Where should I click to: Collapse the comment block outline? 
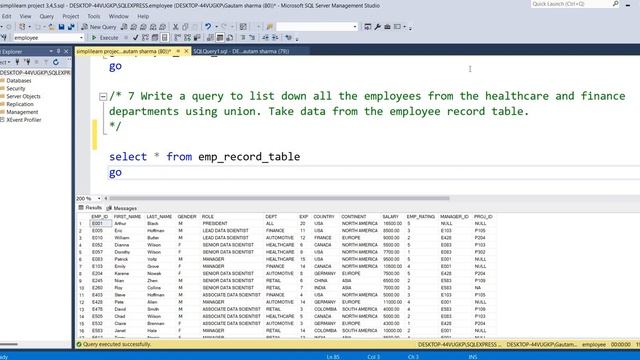click(x=103, y=96)
